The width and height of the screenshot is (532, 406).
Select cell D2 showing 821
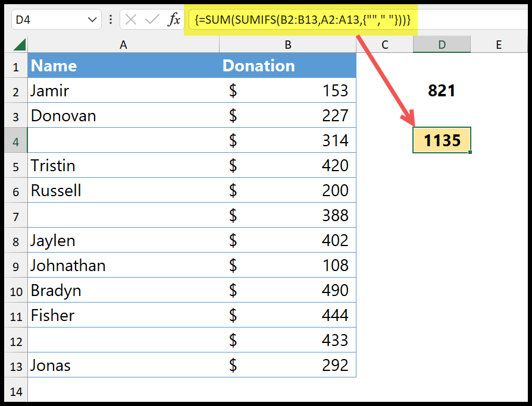tap(442, 90)
